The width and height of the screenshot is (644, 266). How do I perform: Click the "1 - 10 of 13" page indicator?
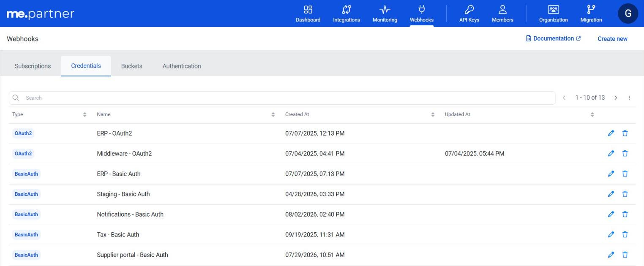point(590,98)
